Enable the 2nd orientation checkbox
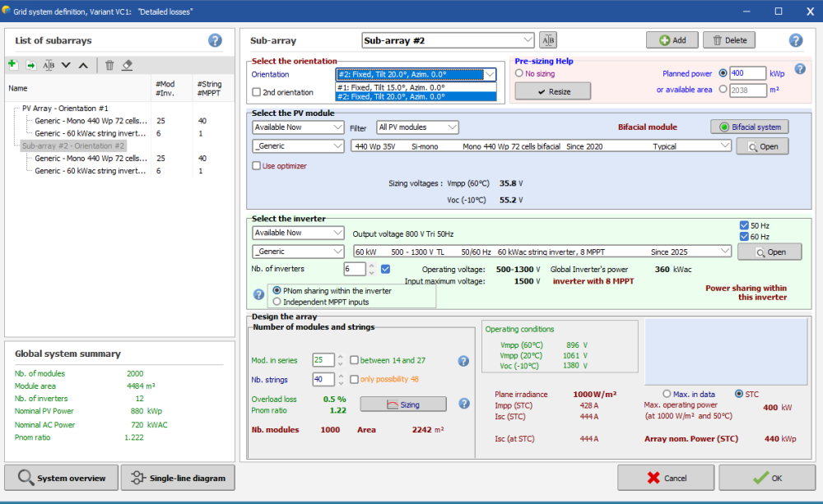This screenshot has width=823, height=504. (x=257, y=92)
